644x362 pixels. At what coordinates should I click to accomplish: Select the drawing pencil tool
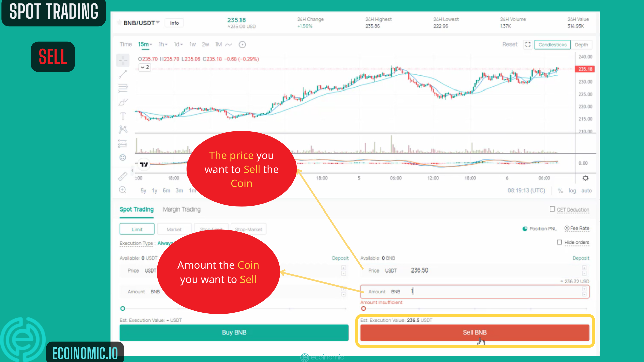[x=123, y=102]
